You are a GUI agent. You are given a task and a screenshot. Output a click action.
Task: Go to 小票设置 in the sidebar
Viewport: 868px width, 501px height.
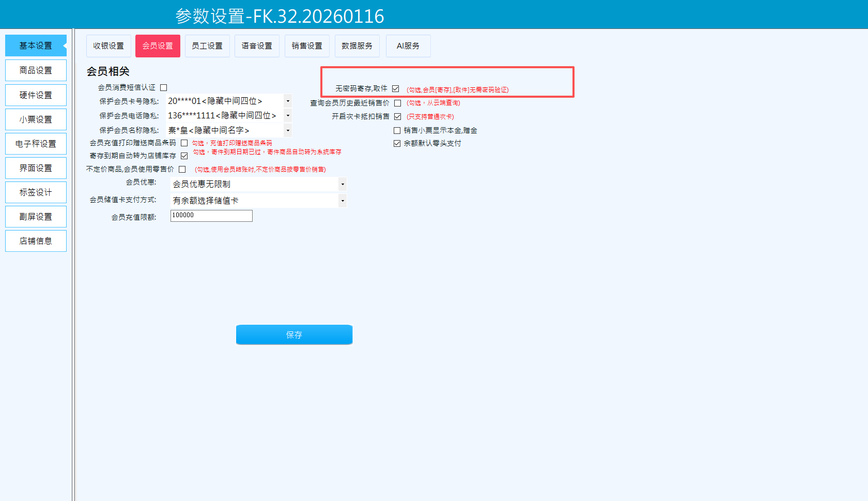tap(36, 119)
